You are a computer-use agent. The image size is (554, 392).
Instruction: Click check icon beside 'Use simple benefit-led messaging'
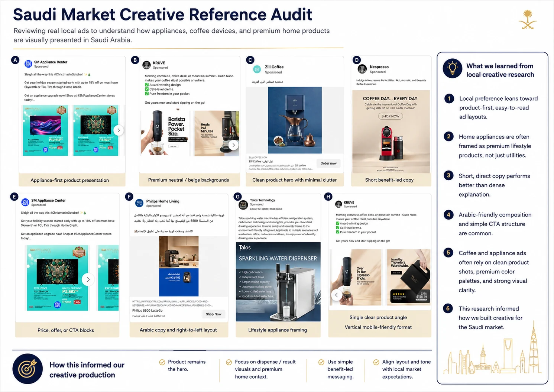321,362
